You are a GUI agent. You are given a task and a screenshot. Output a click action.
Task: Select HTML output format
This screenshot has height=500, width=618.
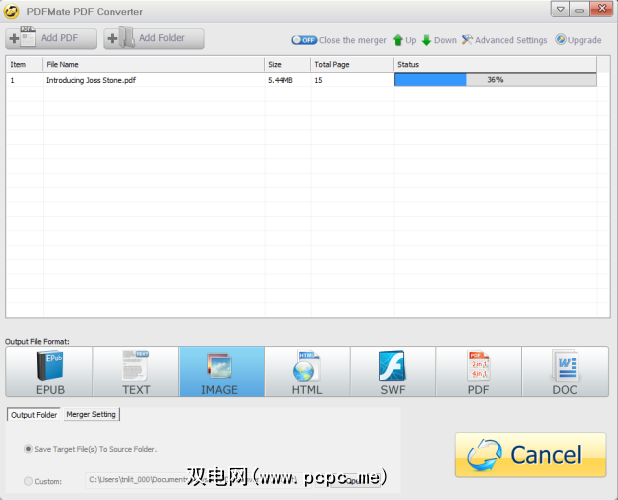click(307, 372)
